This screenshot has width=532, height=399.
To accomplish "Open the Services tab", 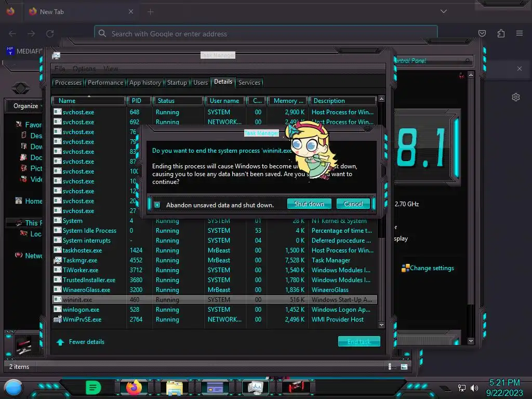I will pyautogui.click(x=249, y=83).
